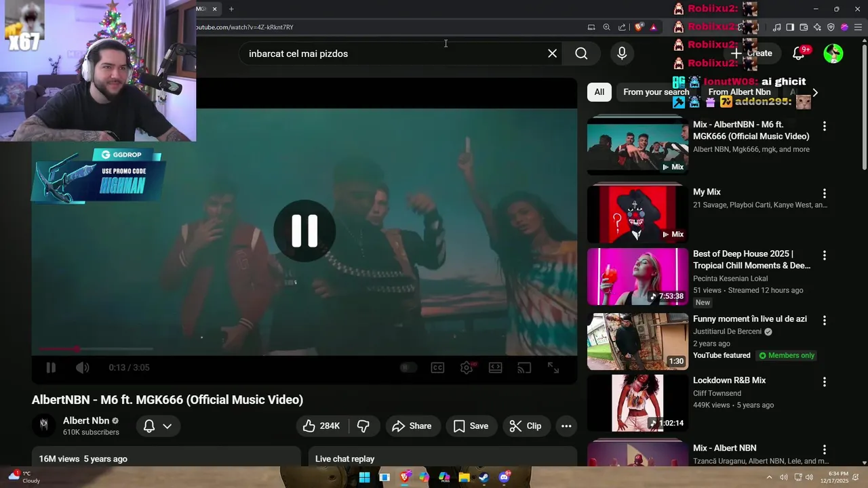Open options for Mix - Albert NBN
The width and height of the screenshot is (868, 488).
[x=825, y=449]
